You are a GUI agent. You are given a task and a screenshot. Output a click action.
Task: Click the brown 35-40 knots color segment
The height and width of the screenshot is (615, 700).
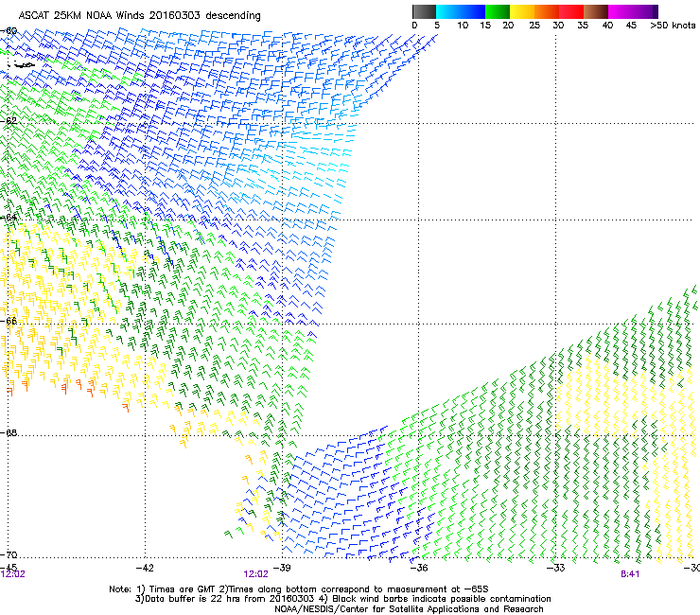(x=596, y=11)
